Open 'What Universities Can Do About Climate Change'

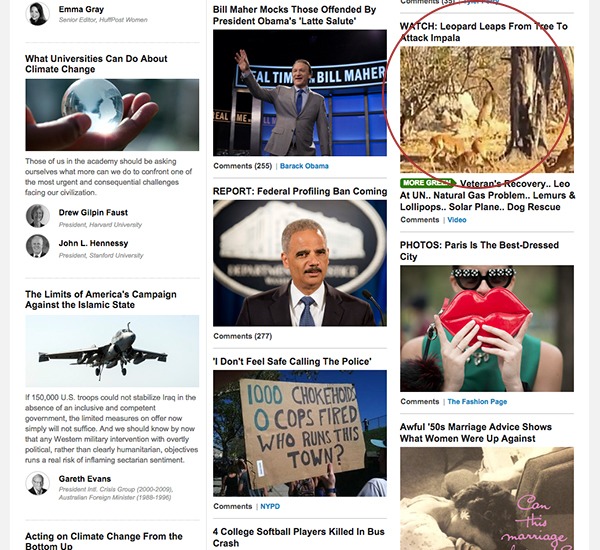(96, 64)
